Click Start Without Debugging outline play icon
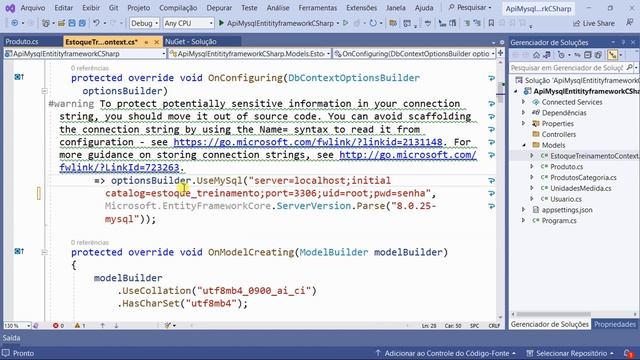The height and width of the screenshot is (360, 640). [x=346, y=23]
